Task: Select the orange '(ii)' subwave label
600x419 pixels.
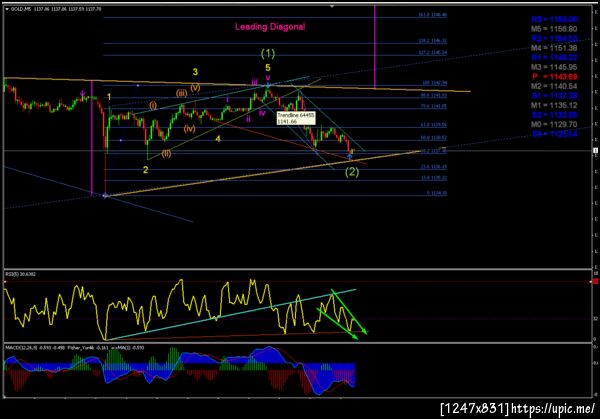Action: [x=166, y=153]
